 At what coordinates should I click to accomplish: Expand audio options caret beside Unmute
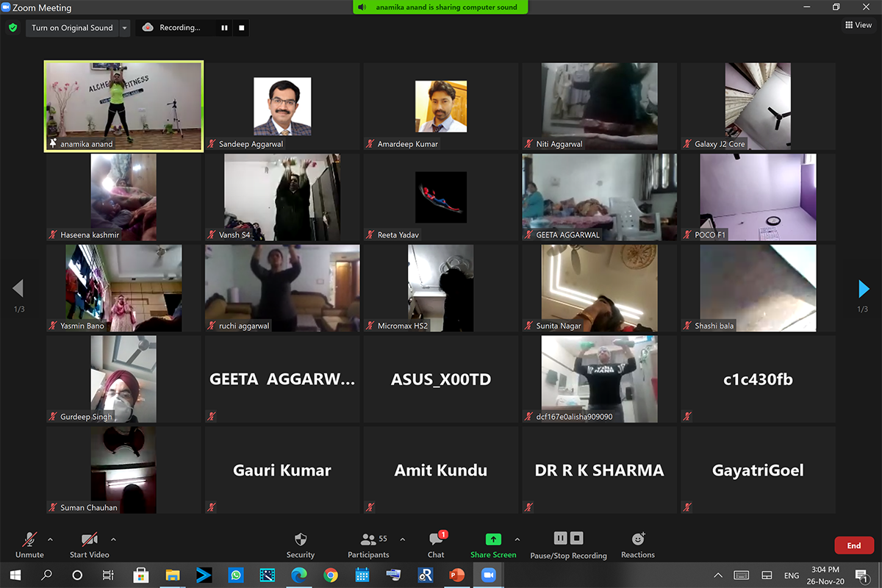pyautogui.click(x=50, y=539)
